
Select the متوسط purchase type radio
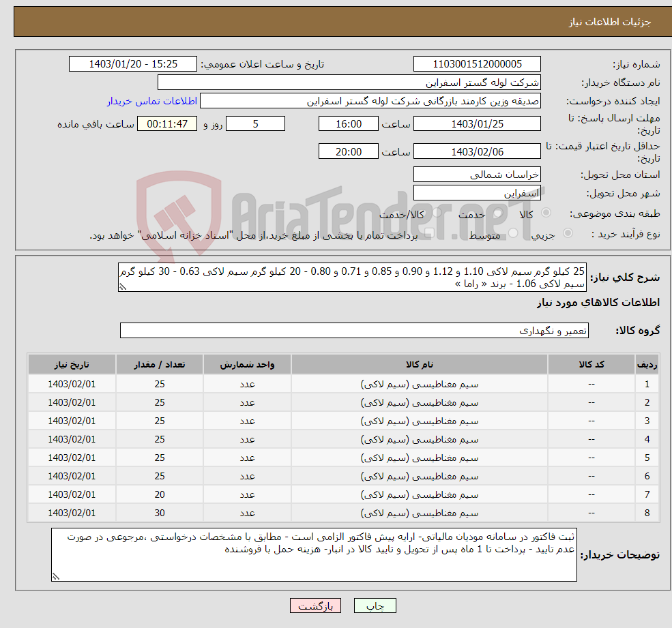pos(513,233)
